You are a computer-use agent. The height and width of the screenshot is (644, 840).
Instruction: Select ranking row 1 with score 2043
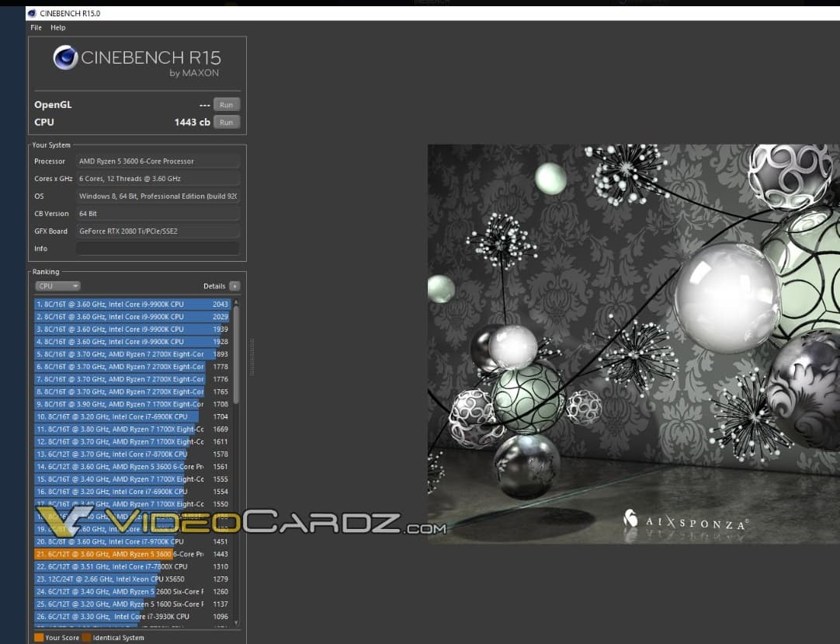(x=133, y=304)
